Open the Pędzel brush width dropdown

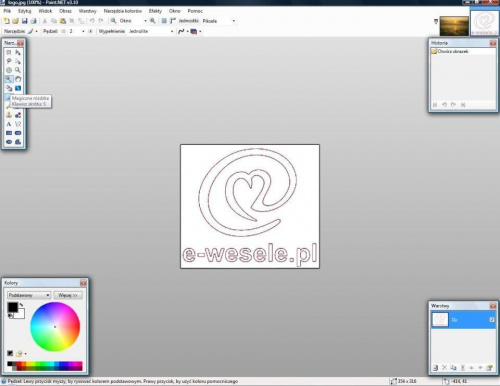click(x=83, y=31)
